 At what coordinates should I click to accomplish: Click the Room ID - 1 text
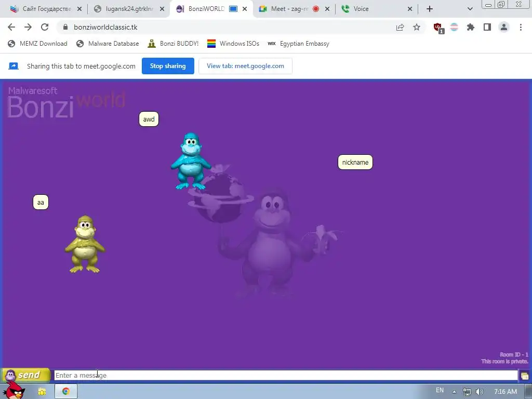514,354
